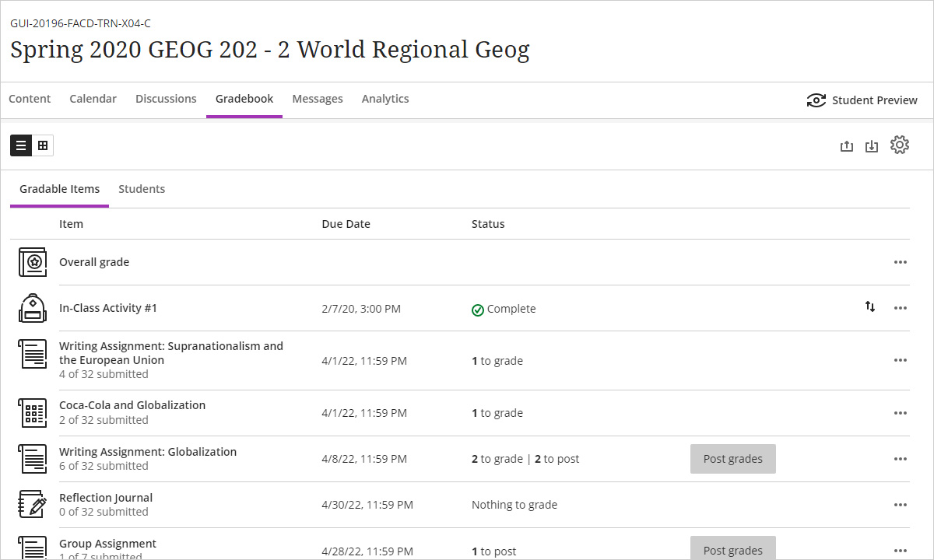Click the download gradebook icon
The width and height of the screenshot is (934, 560).
tap(872, 146)
